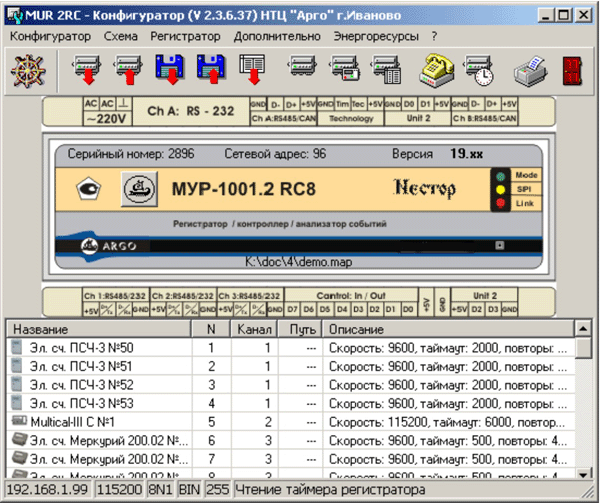Click IP address 192.168.1.99 in status bar
The image size is (600, 503).
(47, 489)
